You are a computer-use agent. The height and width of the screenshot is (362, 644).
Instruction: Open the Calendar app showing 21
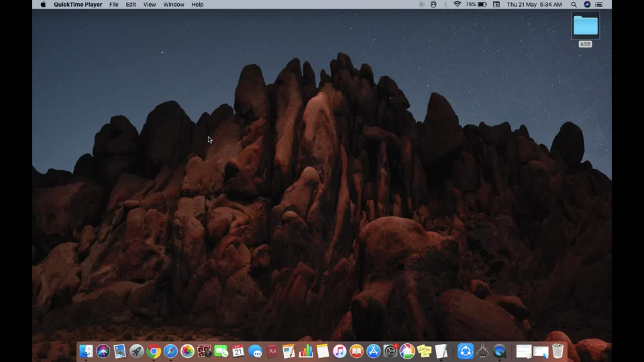coord(238,351)
